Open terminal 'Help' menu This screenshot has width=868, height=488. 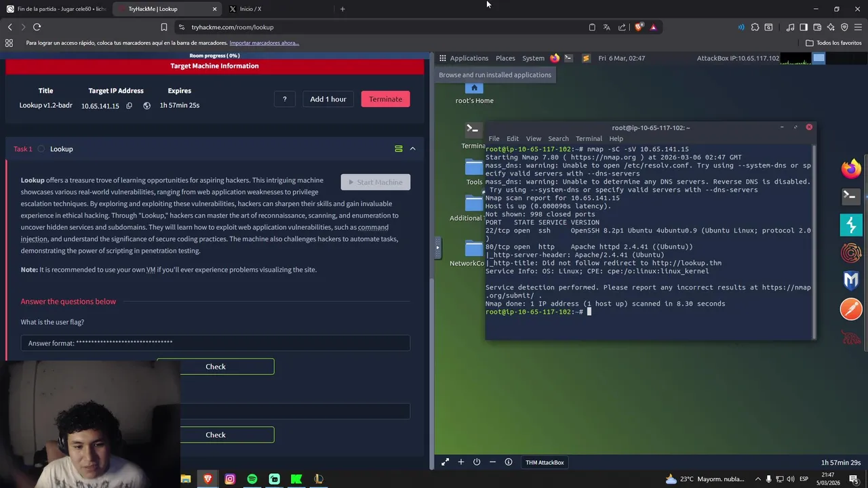click(x=616, y=138)
